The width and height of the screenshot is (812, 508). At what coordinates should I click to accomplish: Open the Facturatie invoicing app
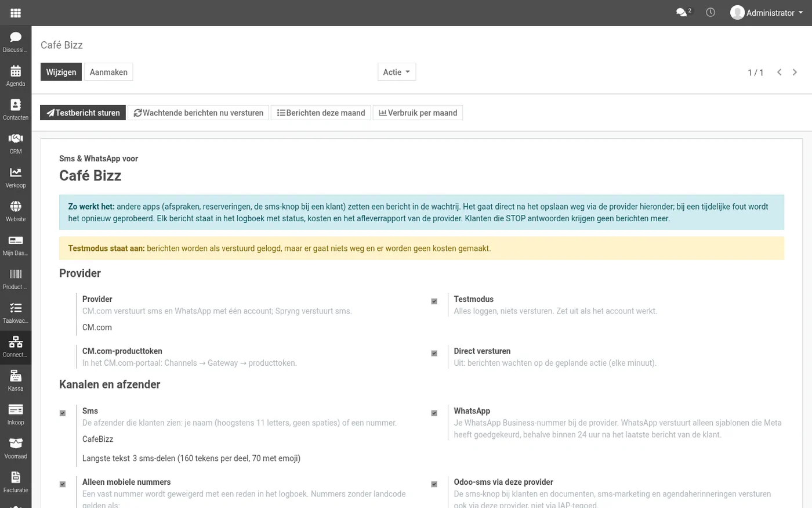coord(16,482)
